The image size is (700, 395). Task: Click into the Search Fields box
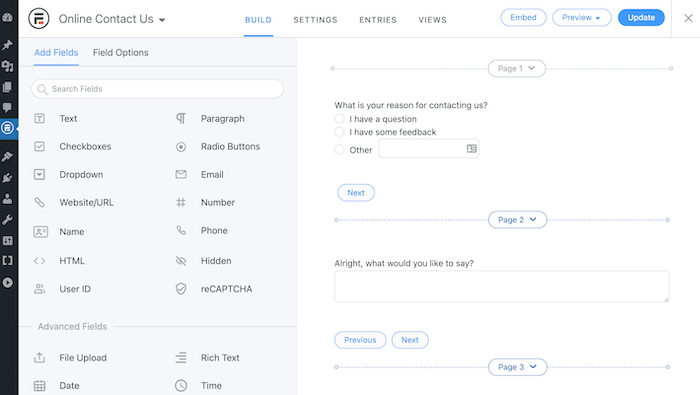click(157, 89)
